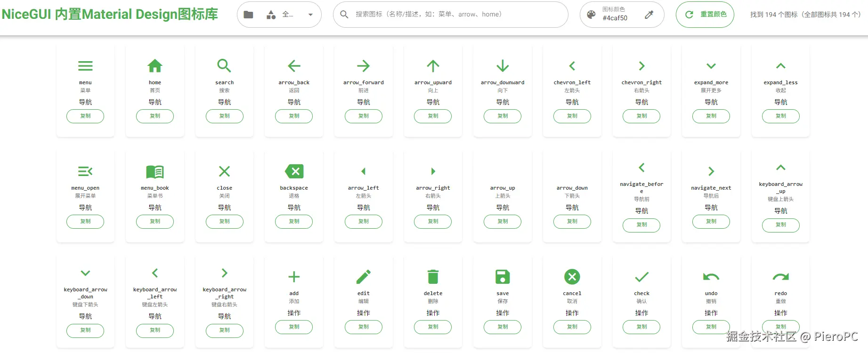The height and width of the screenshot is (353, 868).
Task: Copy the chevron_right icon name
Action: click(641, 116)
